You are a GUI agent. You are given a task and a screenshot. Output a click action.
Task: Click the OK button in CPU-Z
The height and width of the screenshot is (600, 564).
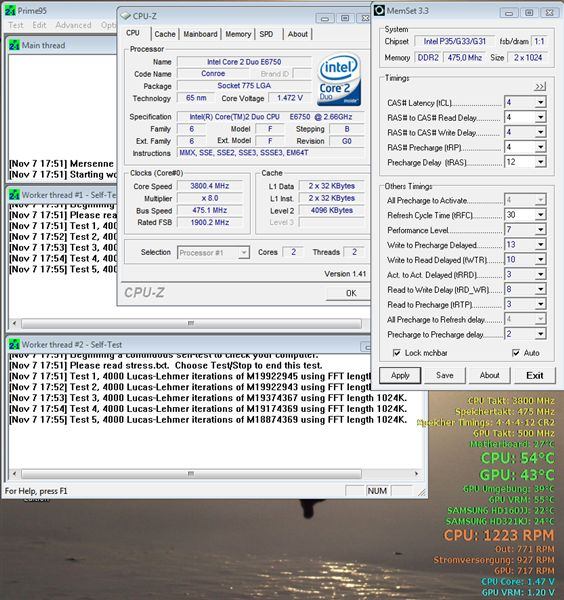(x=349, y=293)
